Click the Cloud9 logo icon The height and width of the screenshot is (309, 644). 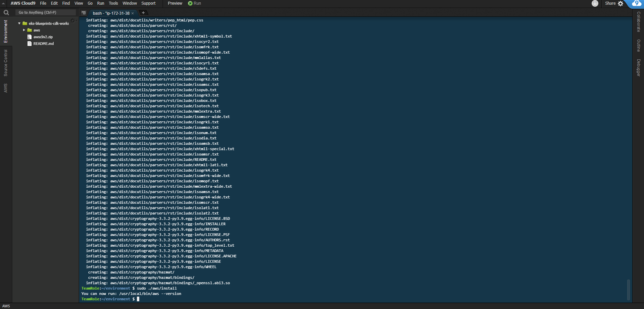[637, 3]
